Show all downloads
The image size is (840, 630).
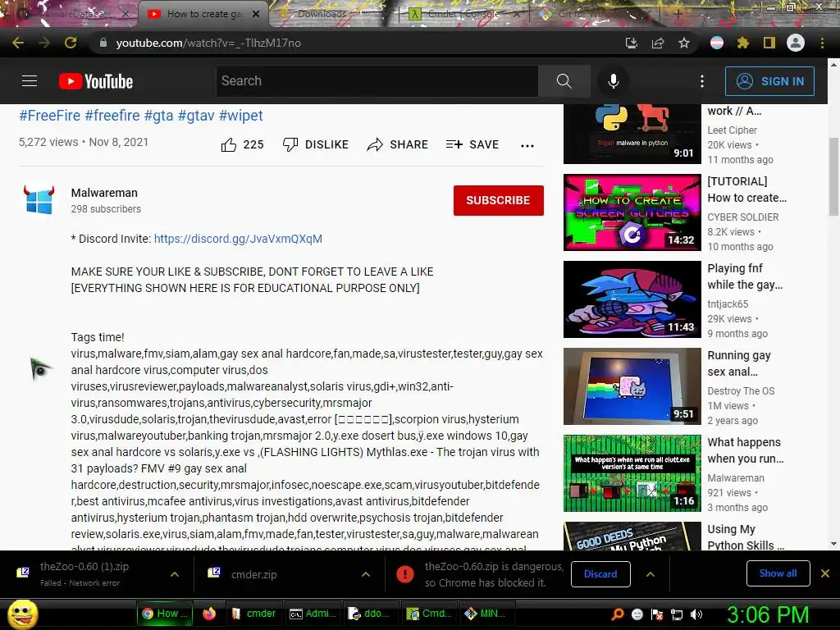tap(778, 573)
